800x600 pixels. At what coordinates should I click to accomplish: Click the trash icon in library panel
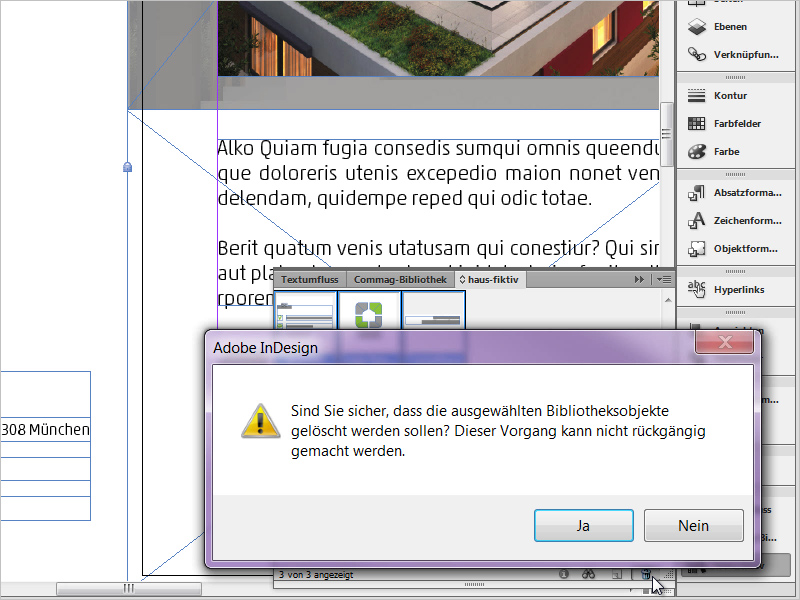tap(646, 574)
